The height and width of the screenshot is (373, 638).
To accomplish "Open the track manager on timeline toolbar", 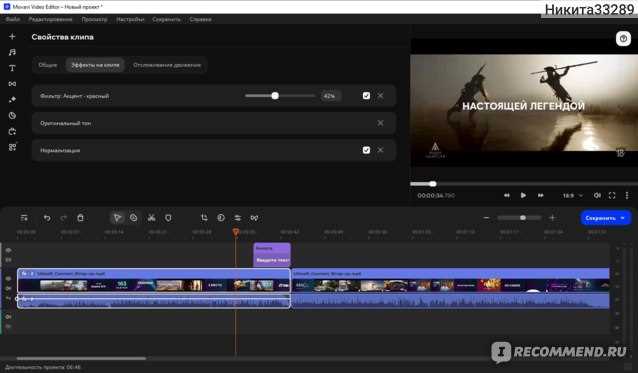I will pos(24,218).
